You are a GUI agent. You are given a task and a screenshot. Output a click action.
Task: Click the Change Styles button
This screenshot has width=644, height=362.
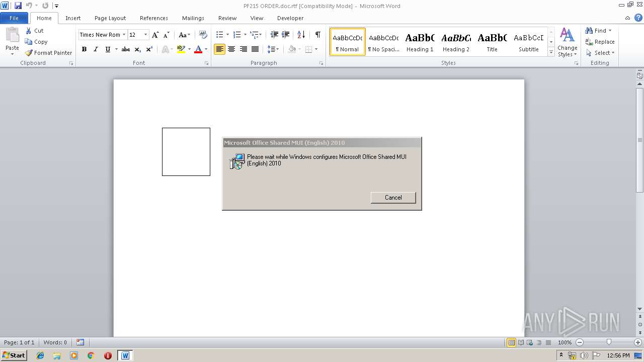567,42
